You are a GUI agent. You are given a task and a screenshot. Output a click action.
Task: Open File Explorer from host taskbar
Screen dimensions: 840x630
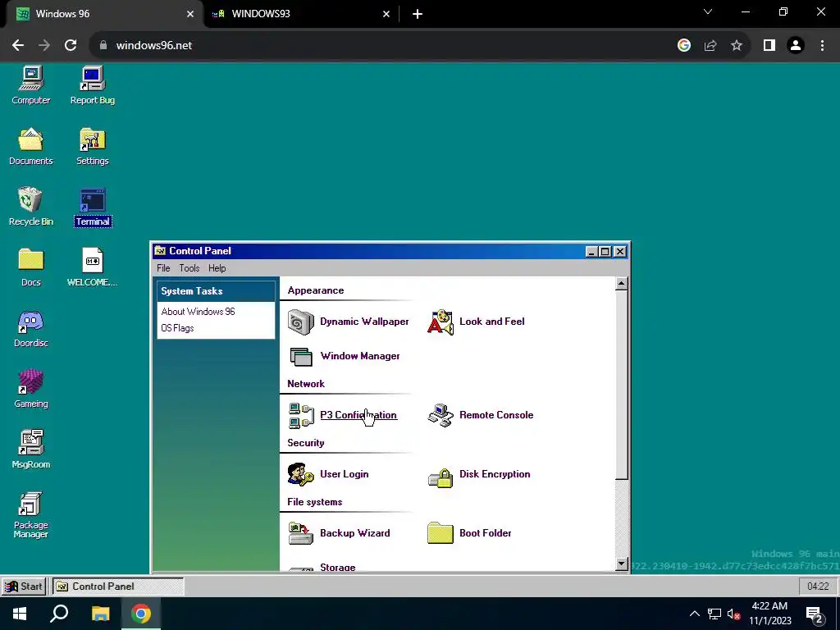pyautogui.click(x=100, y=614)
